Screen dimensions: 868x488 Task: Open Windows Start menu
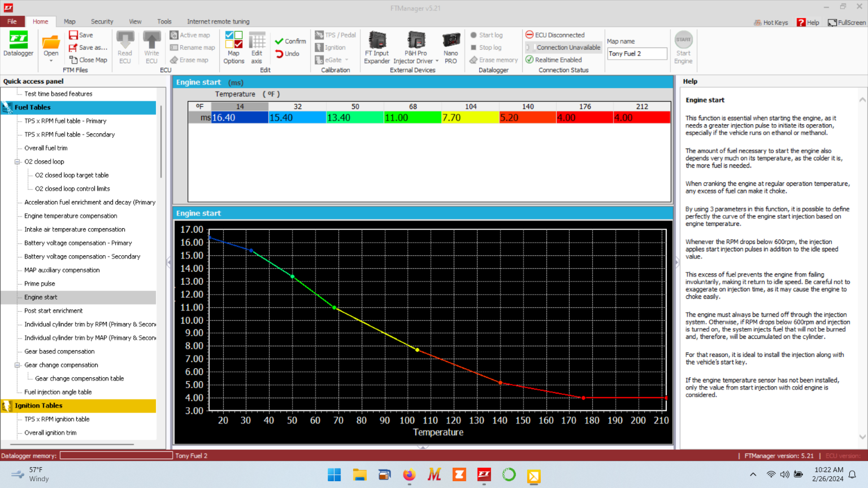(x=334, y=474)
